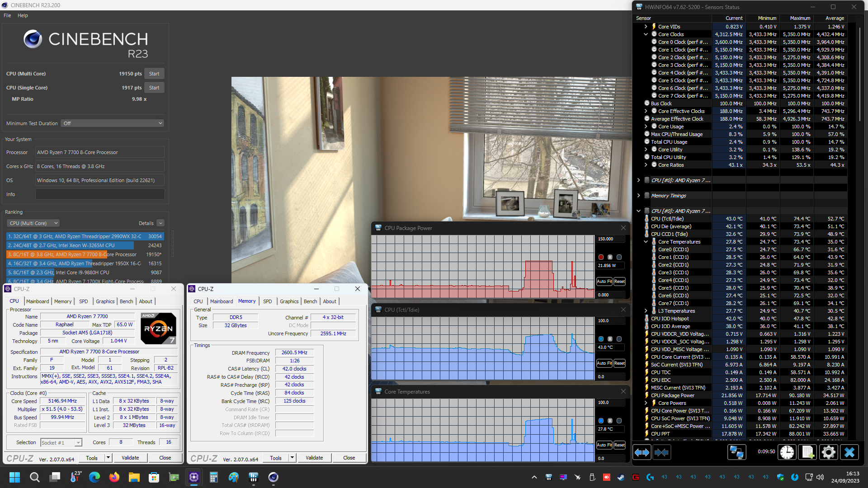Open About tab in left CPU-Z window
This screenshot has width=868, height=488.
(x=146, y=301)
